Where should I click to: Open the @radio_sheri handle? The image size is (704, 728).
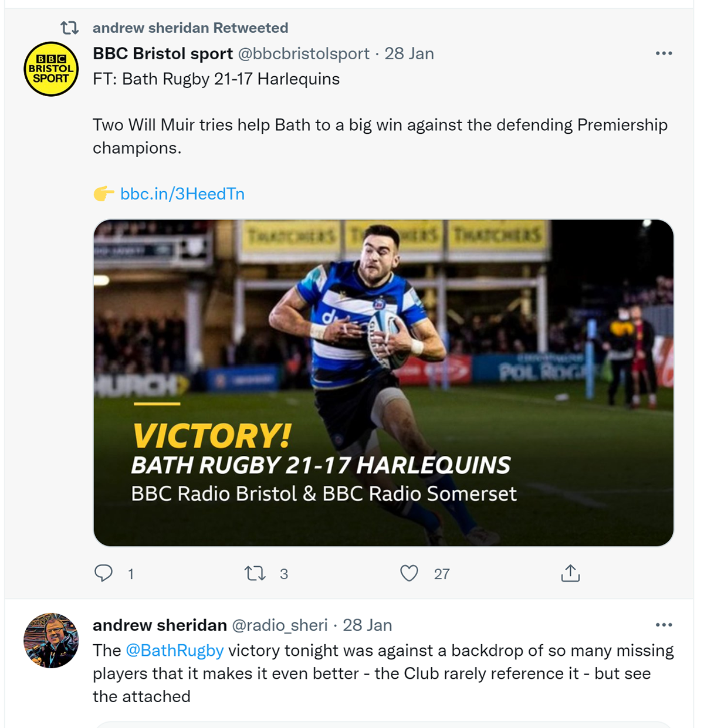pos(280,625)
